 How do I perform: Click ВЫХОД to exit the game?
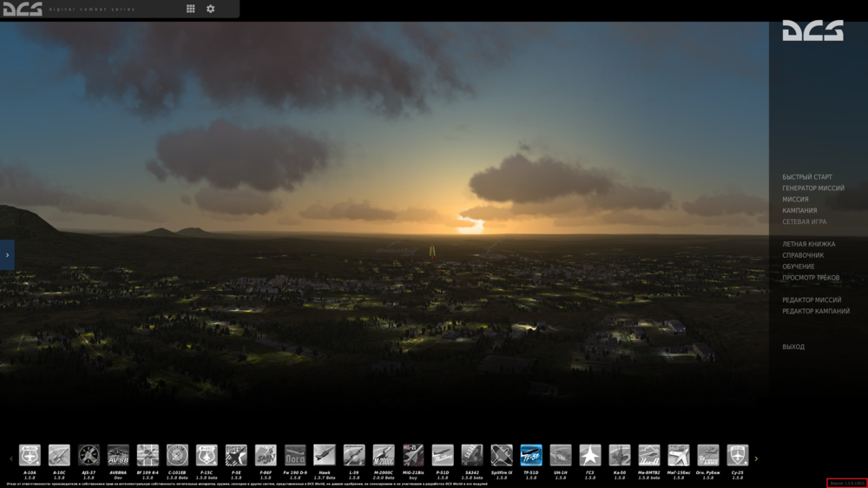(x=793, y=346)
